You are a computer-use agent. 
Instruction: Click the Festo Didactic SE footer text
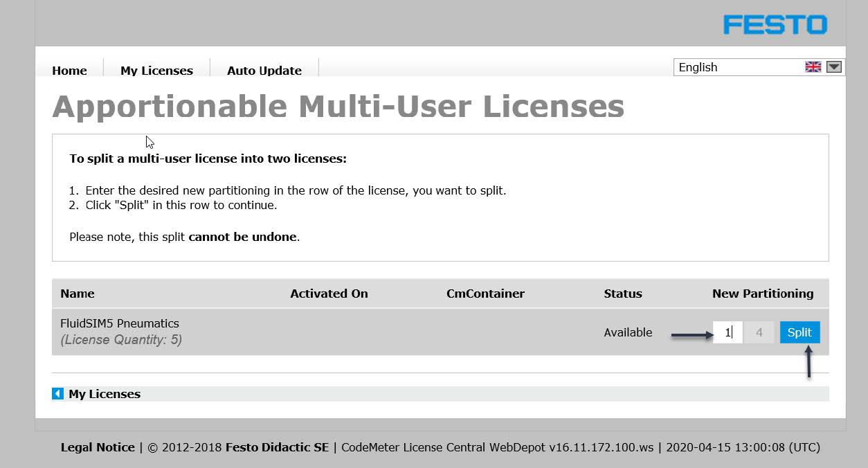277,447
